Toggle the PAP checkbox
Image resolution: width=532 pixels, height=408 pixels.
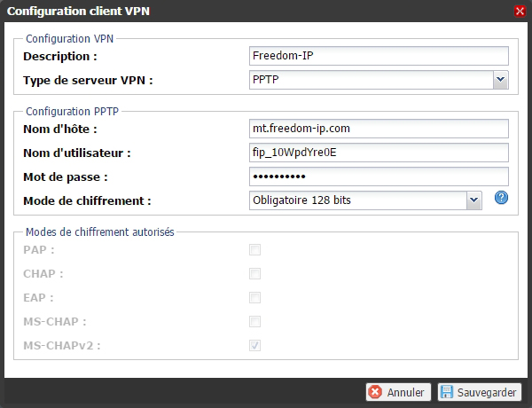[x=255, y=250]
